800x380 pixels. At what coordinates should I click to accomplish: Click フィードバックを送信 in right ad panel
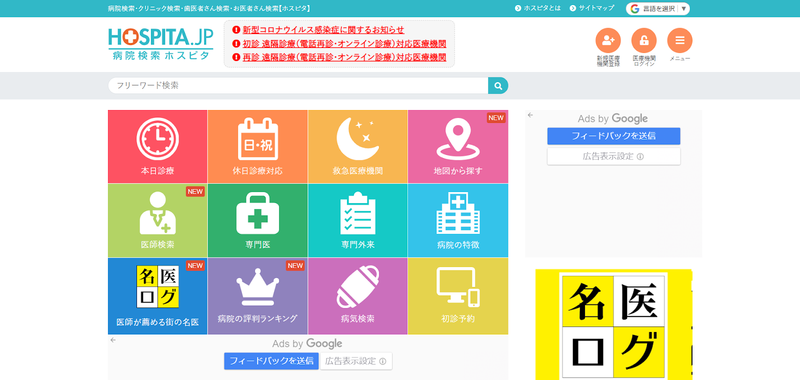[614, 136]
